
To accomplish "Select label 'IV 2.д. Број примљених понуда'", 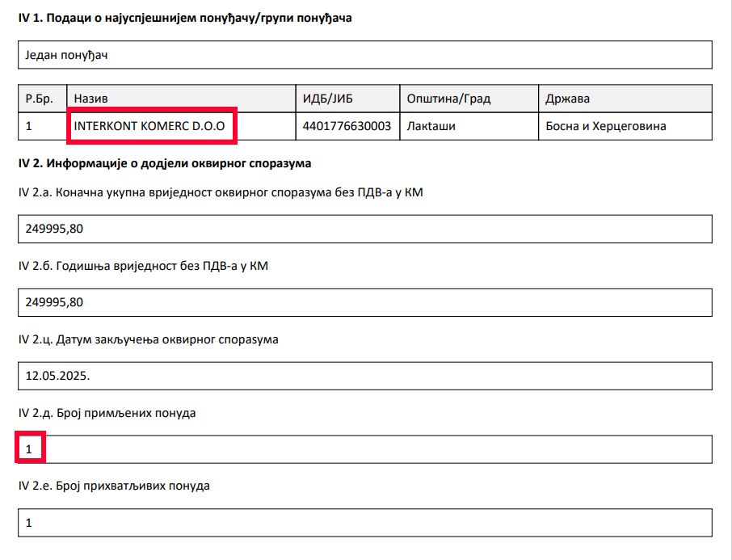I will [x=107, y=413].
